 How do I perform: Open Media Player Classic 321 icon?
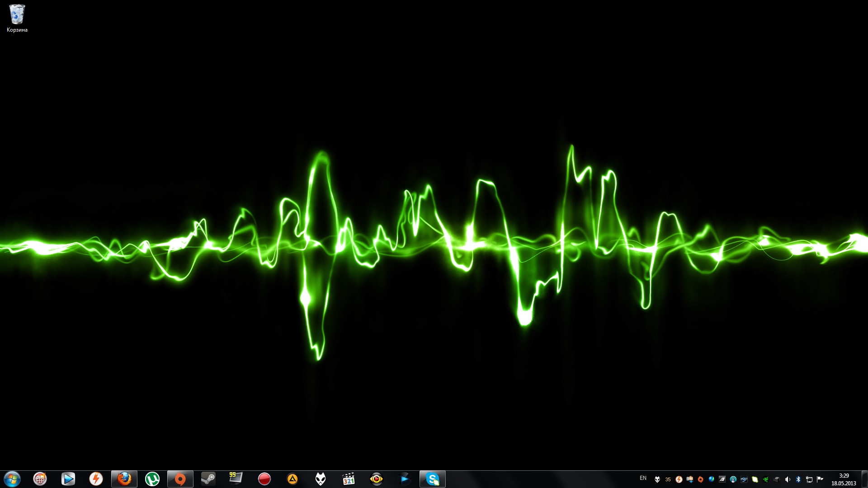349,479
